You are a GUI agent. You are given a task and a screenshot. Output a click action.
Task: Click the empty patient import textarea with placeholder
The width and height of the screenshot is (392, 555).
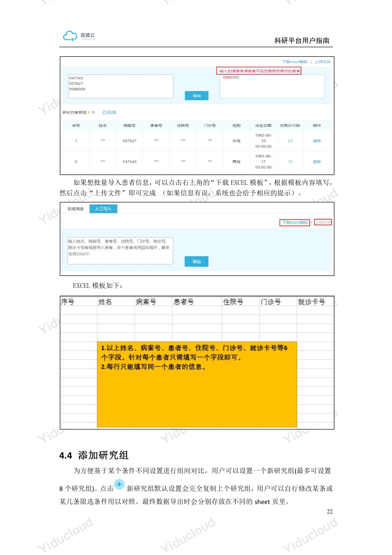(120, 251)
